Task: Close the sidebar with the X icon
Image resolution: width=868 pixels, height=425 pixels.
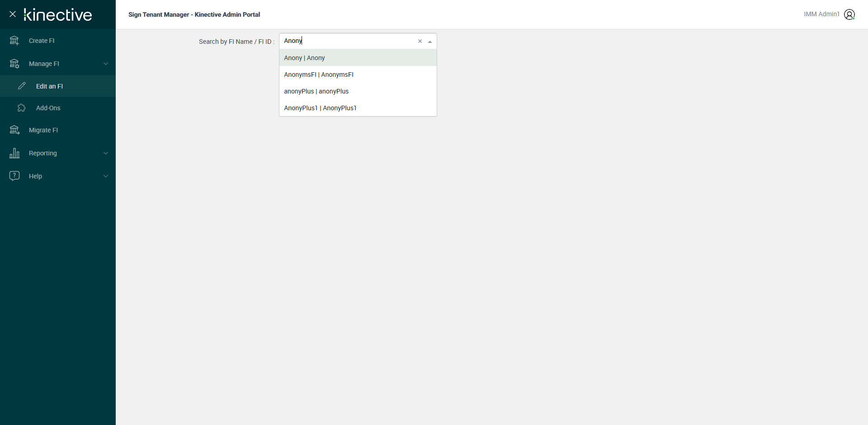Action: pos(13,14)
